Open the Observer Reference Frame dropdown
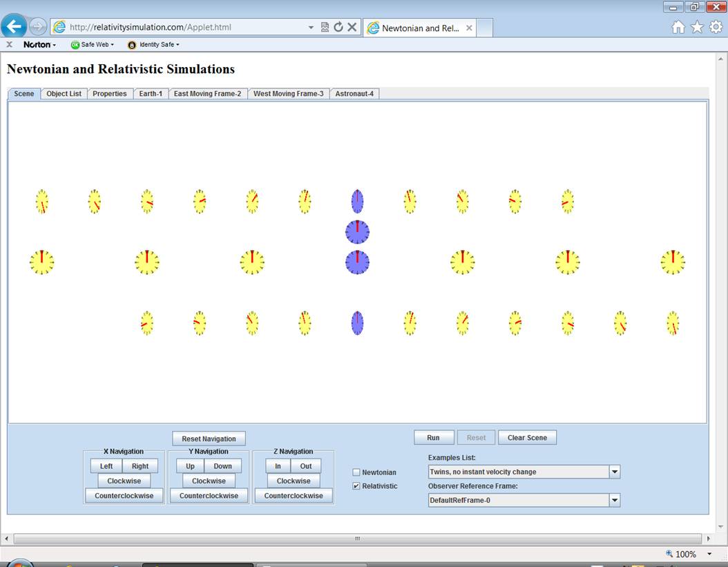 (x=614, y=500)
